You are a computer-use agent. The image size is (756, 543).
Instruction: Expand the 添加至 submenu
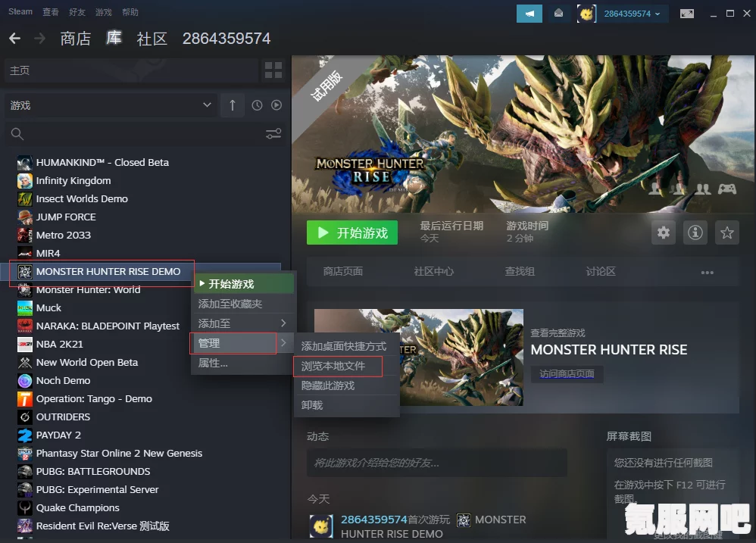tap(244, 323)
